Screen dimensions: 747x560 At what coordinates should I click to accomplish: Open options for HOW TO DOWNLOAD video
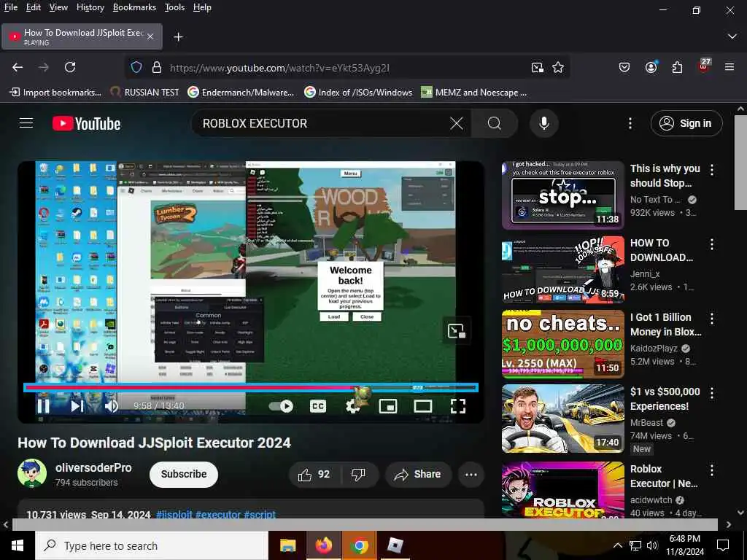tap(712, 244)
